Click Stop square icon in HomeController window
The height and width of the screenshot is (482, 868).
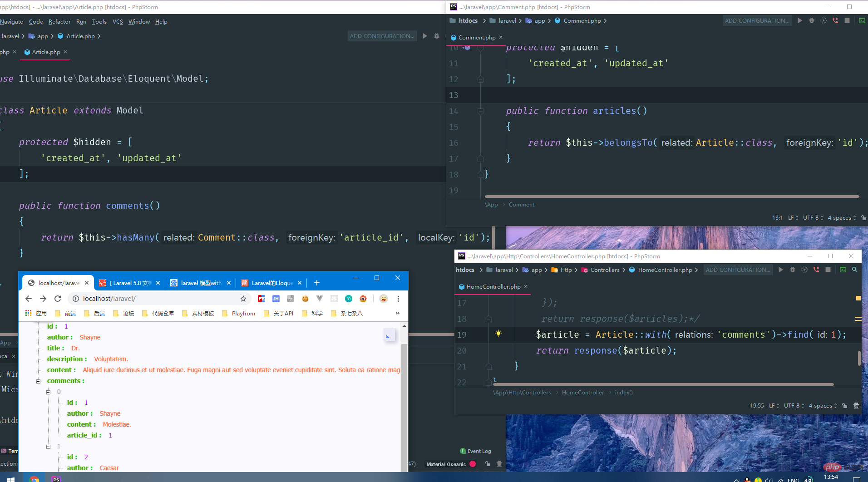(x=828, y=270)
